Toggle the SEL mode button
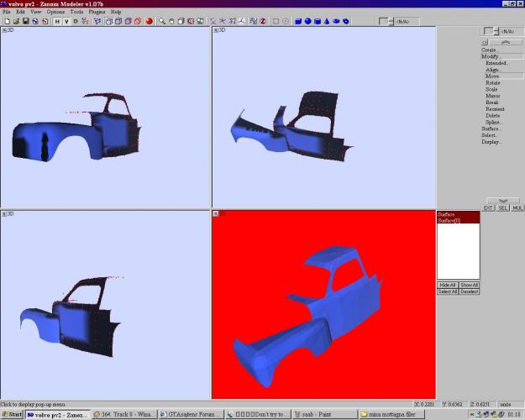Viewport: 525px width, 420px height. (x=502, y=207)
